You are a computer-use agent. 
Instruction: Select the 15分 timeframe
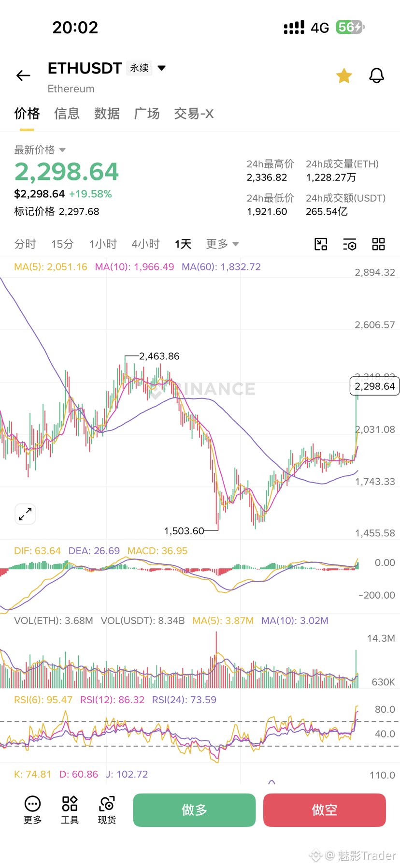click(62, 244)
